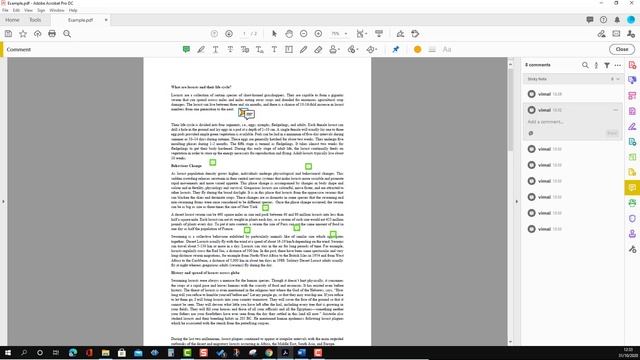Choose the Selection arrow tool

[x=274, y=34]
